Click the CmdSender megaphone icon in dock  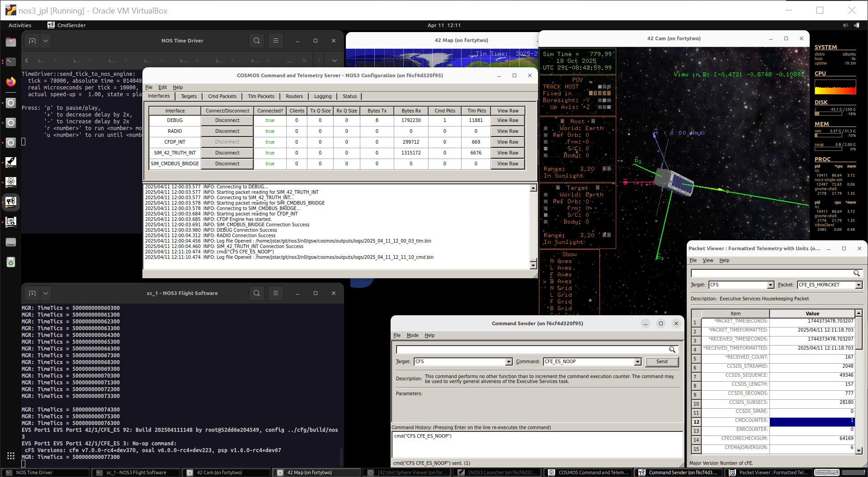point(11,202)
